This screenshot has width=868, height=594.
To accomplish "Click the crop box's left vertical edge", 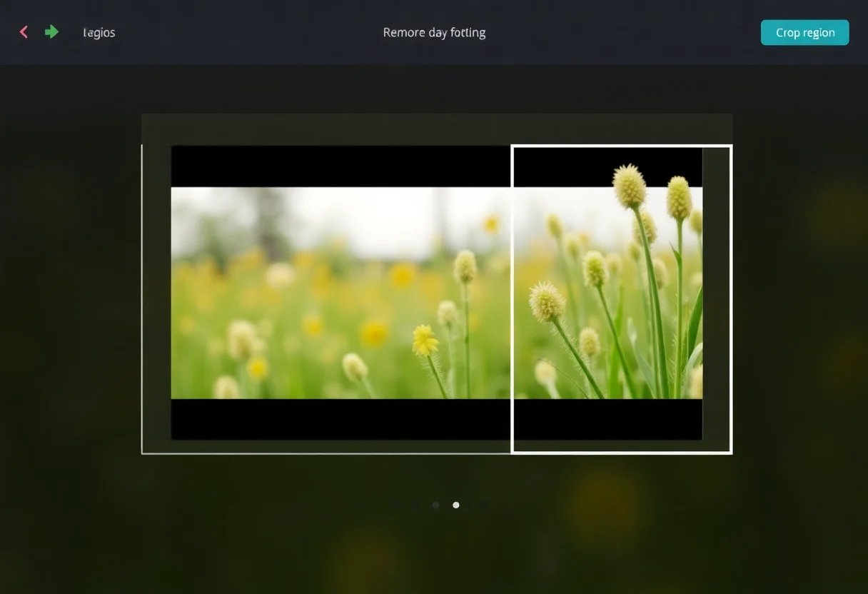I will point(513,300).
